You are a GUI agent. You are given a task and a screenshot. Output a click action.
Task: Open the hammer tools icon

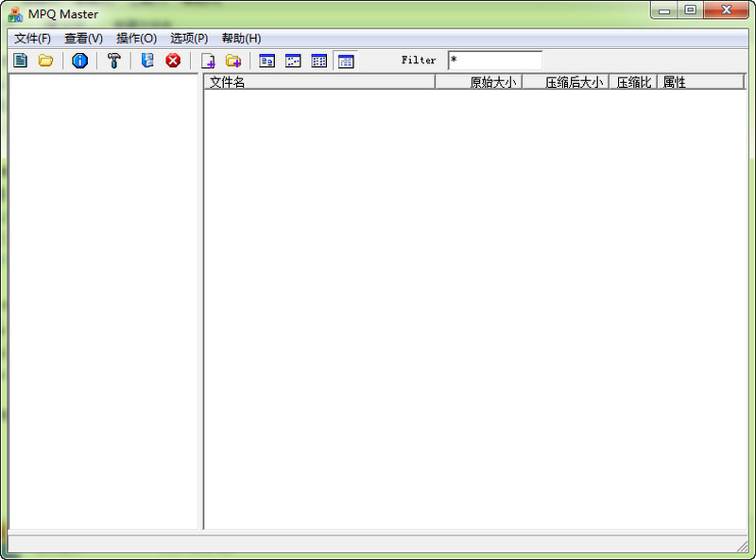(113, 60)
